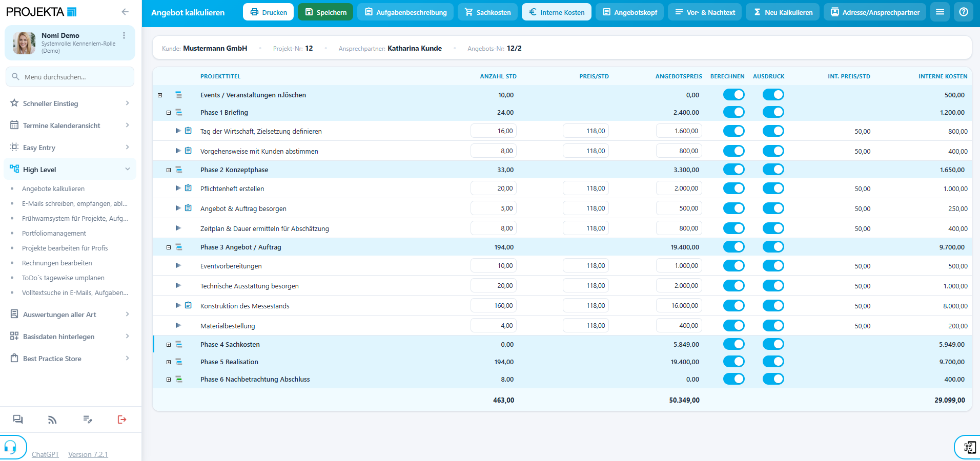Image resolution: width=980 pixels, height=461 pixels.
Task: Open the hamburger menu in the top toolbar
Action: 940,12
